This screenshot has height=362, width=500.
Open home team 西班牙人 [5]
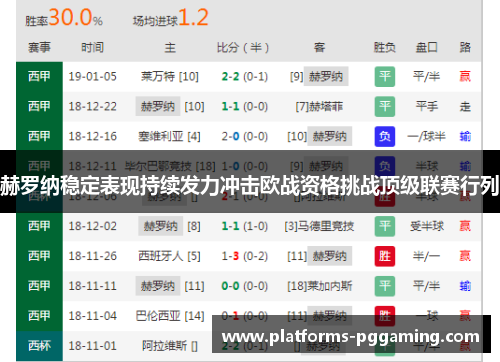coord(169,256)
